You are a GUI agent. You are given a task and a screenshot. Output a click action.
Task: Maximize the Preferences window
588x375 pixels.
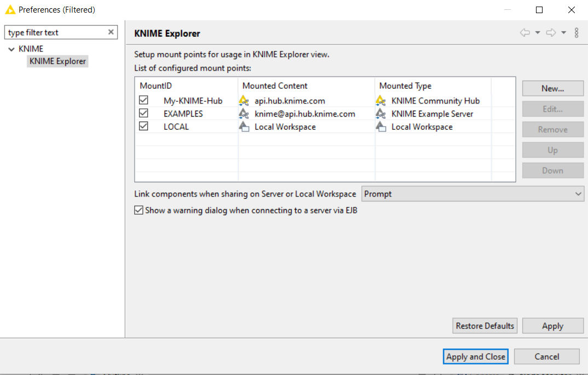[x=539, y=10]
